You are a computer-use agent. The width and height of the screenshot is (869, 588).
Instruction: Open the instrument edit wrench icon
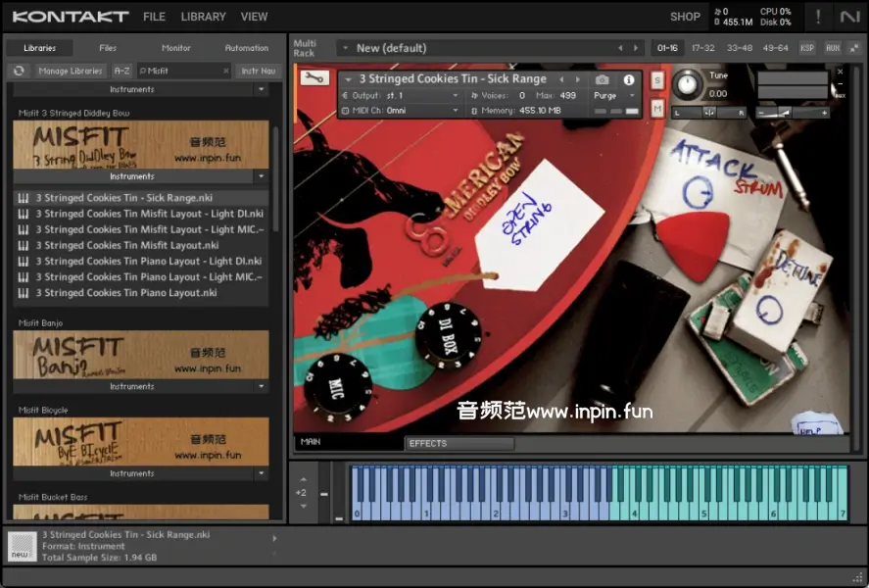314,78
